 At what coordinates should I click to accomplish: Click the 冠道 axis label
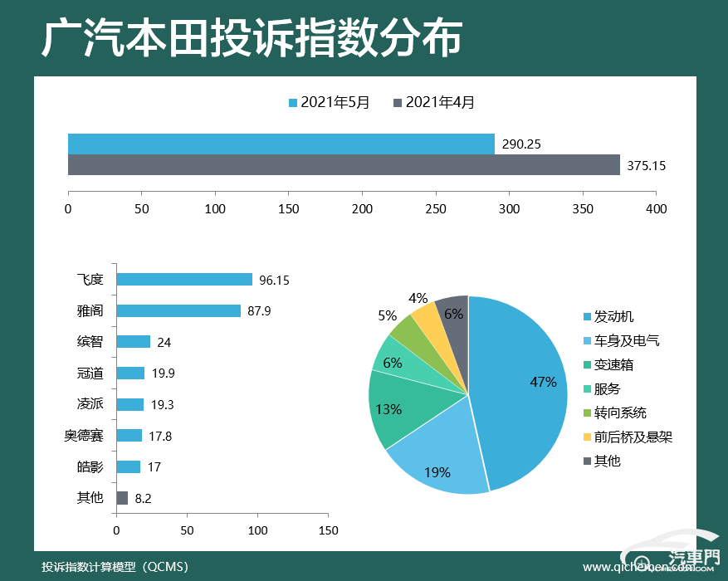point(90,373)
